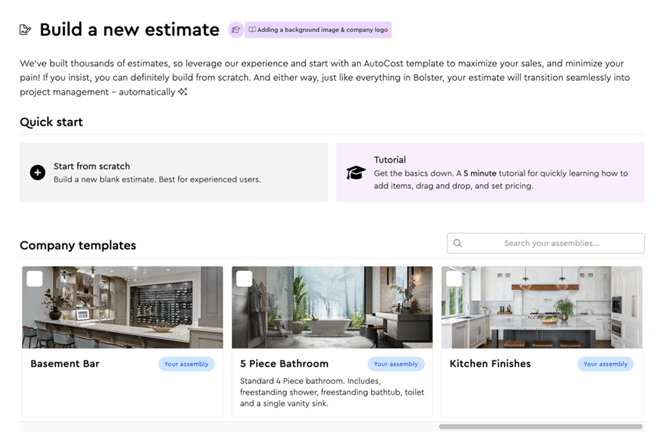
Task: Check the Basement Bar template checkbox
Action: pyautogui.click(x=35, y=279)
